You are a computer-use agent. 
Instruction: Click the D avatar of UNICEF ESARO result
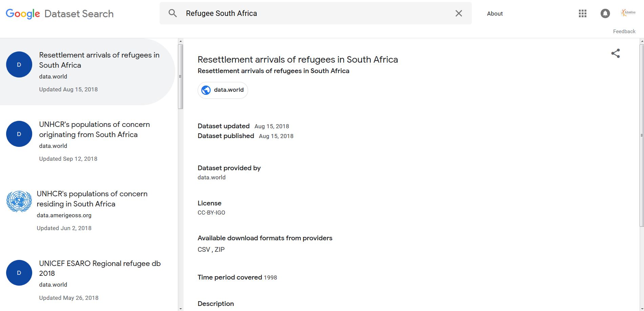(19, 273)
